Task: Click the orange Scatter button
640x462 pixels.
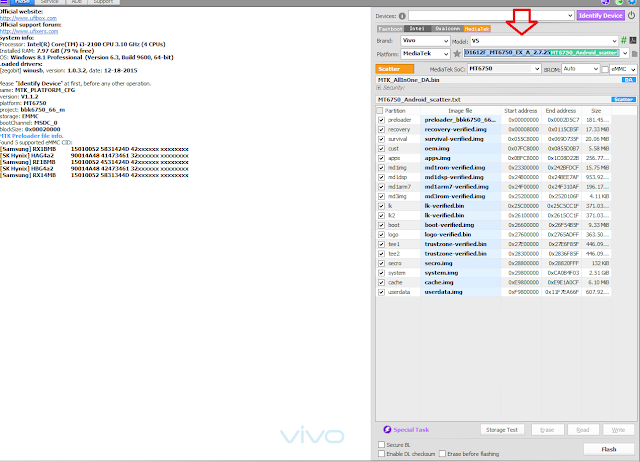Action: 395,69
